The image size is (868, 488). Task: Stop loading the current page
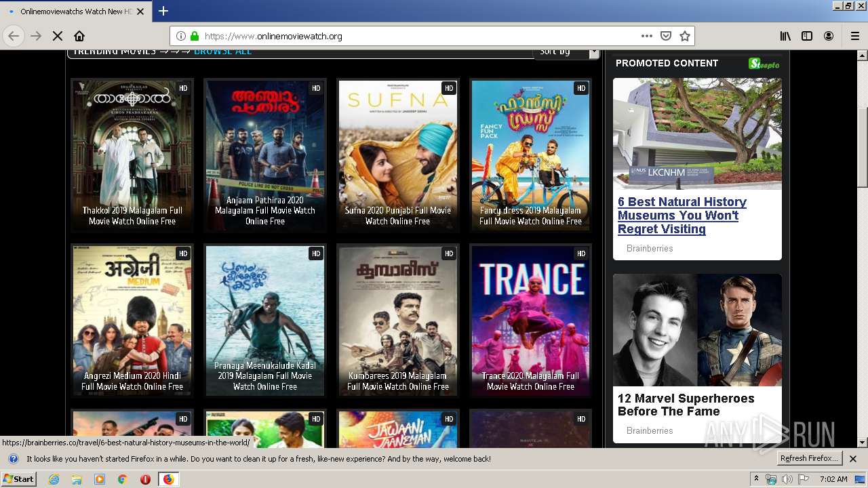tap(58, 36)
